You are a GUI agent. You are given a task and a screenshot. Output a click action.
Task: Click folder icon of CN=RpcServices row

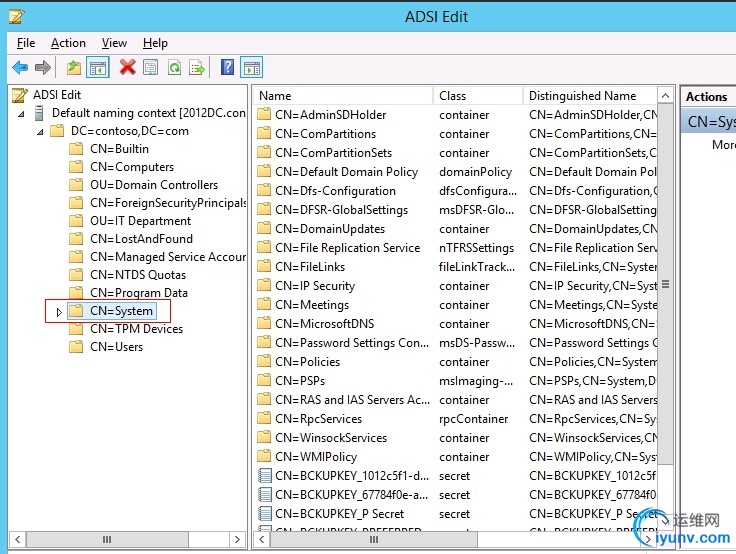click(264, 418)
